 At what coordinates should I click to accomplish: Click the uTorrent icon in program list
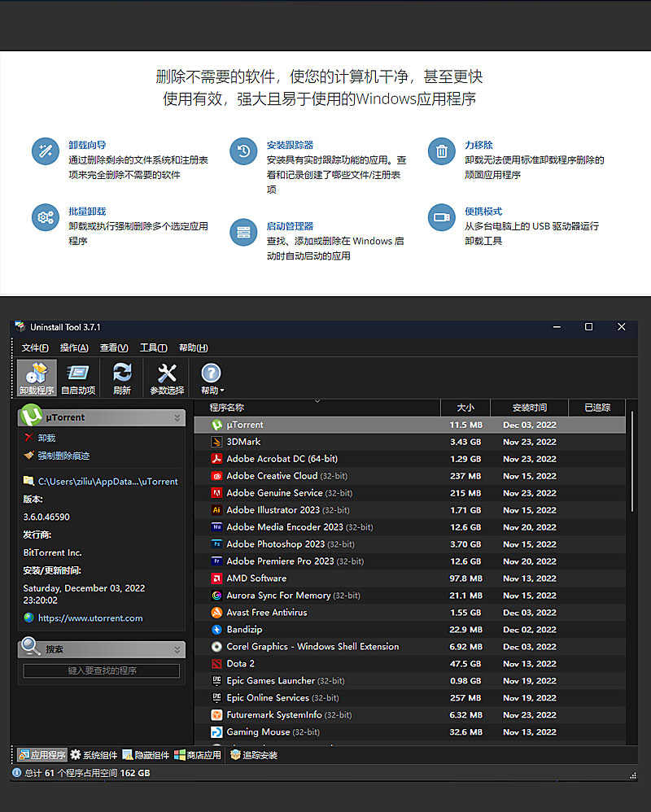[216, 425]
